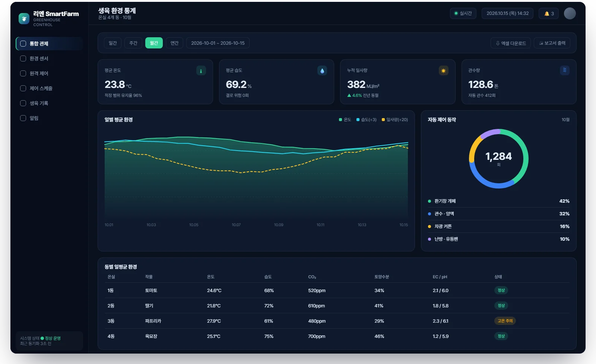Click the 환경 센서 sidebar checkbox icon

(23, 58)
